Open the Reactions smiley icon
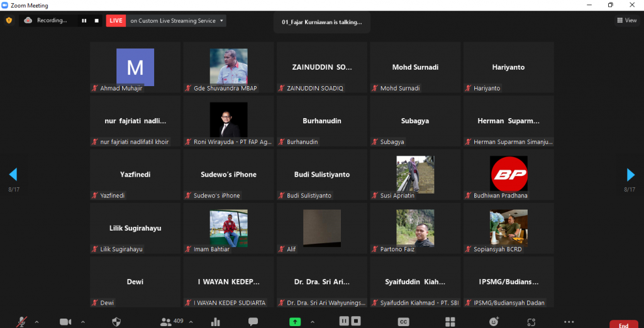This screenshot has height=328, width=644. tap(494, 322)
